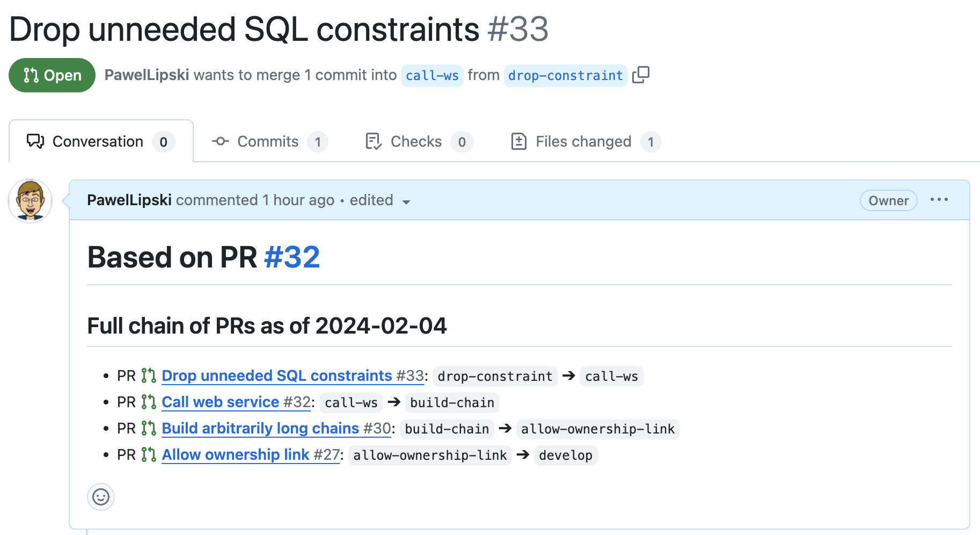Click the pull request icon in row #32
Viewport: 980px width, 535px height.
(149, 402)
